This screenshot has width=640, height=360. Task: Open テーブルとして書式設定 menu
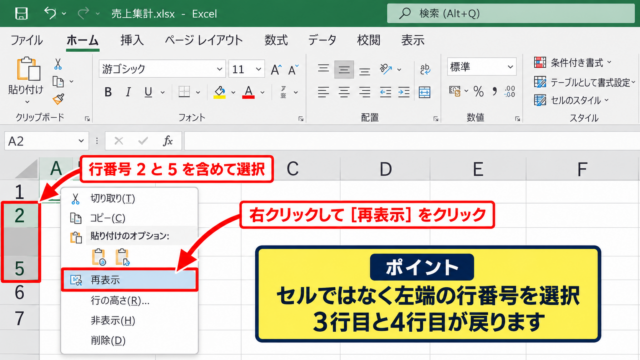[x=585, y=82]
